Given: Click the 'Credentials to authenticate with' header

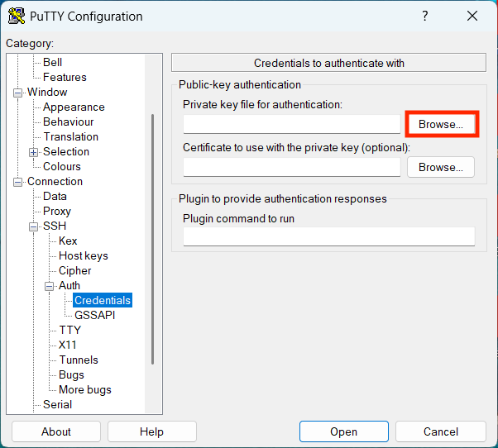Looking at the screenshot, I should (328, 63).
